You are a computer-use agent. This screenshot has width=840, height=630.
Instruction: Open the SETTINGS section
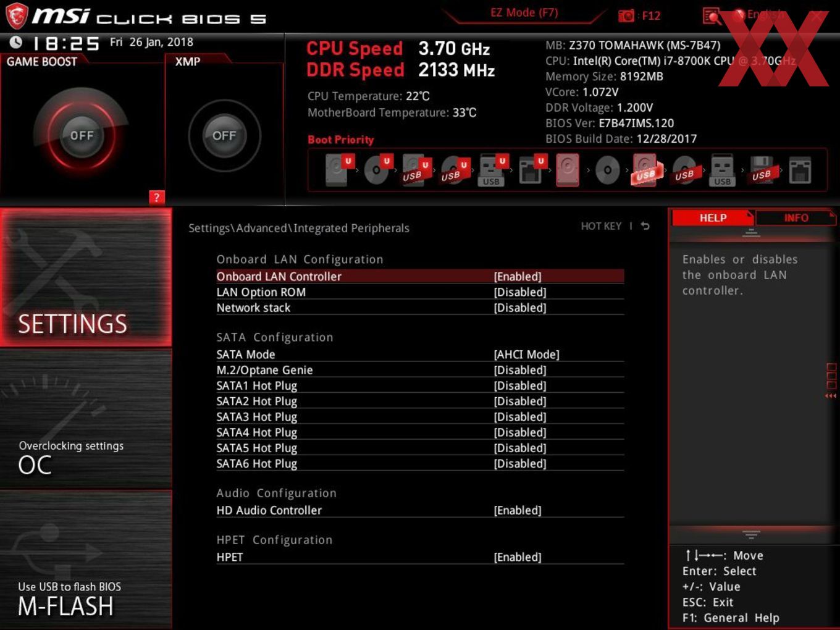pyautogui.click(x=86, y=277)
